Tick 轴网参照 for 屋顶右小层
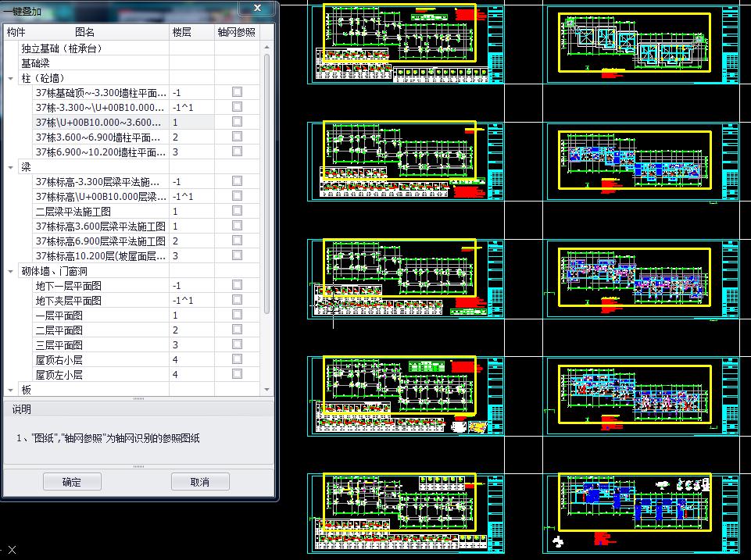 [237, 359]
